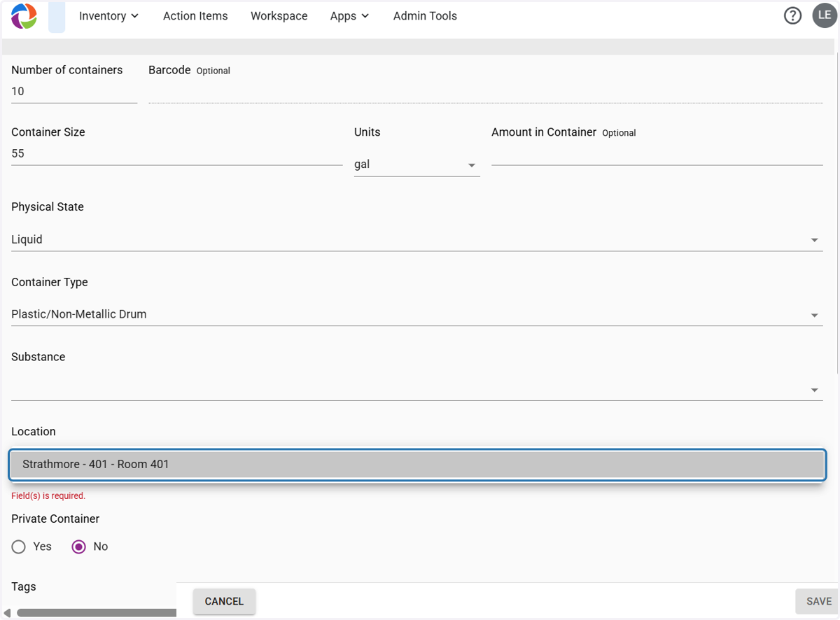The width and height of the screenshot is (840, 620).
Task: Click the 'Field(s) is required.' error text
Action: point(48,495)
